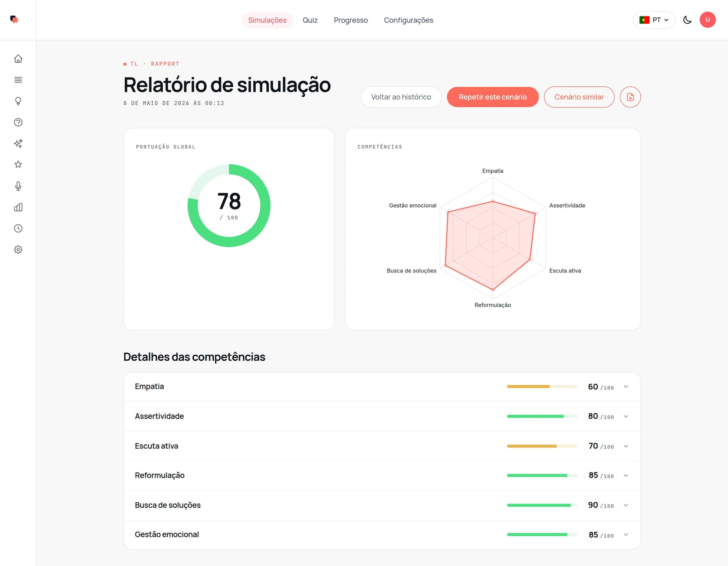The height and width of the screenshot is (566, 728).
Task: Open the gear settings icon in the sidebar
Action: (x=18, y=250)
